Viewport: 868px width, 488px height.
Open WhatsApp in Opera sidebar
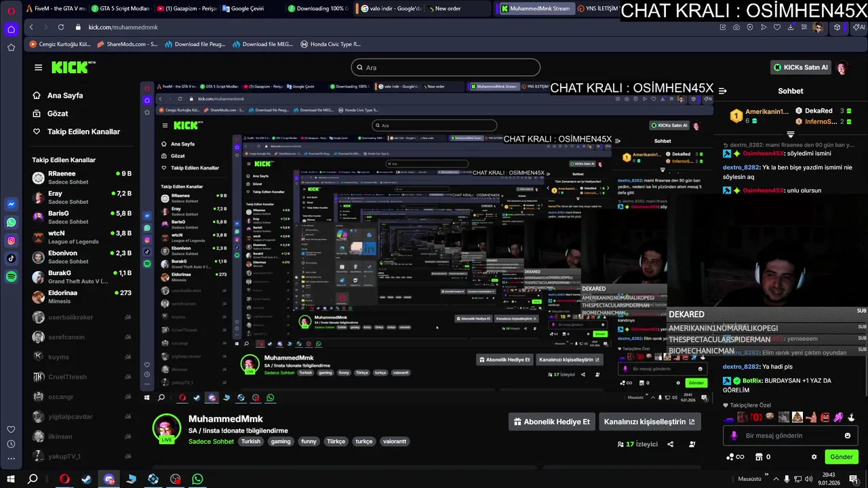coord(12,222)
